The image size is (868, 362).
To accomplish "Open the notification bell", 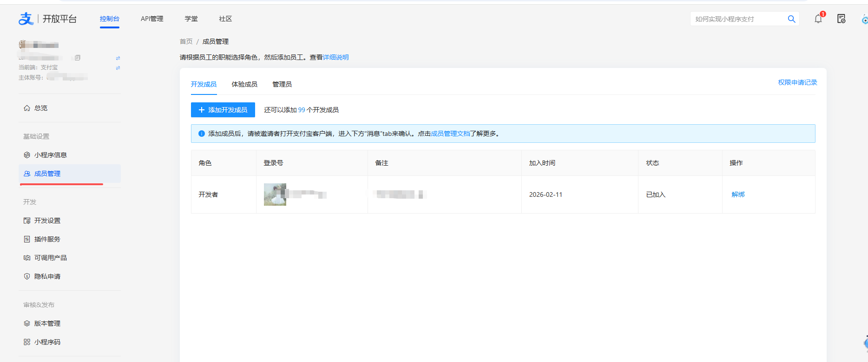I will (x=818, y=19).
